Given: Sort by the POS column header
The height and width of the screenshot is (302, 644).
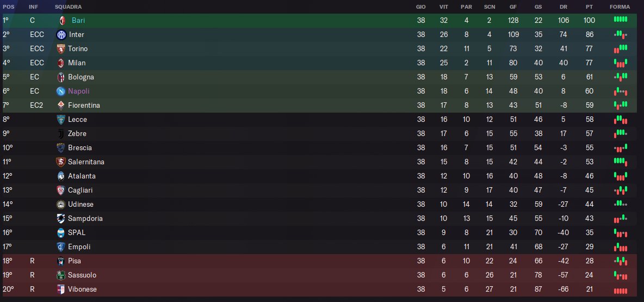Looking at the screenshot, I should pos(9,7).
